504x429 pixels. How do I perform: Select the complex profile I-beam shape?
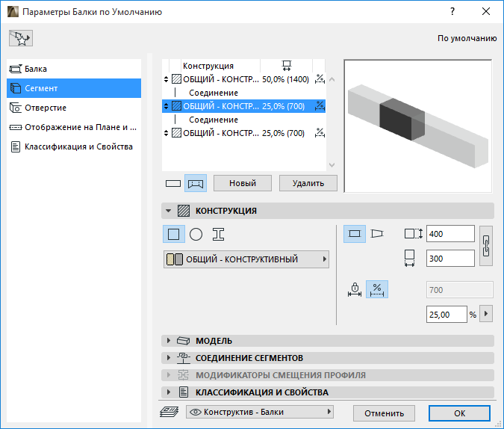(x=218, y=234)
